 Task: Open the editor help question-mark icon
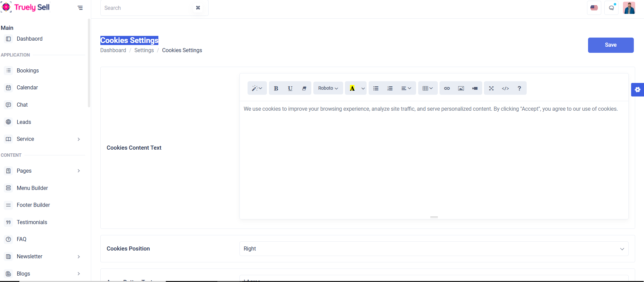coord(519,88)
